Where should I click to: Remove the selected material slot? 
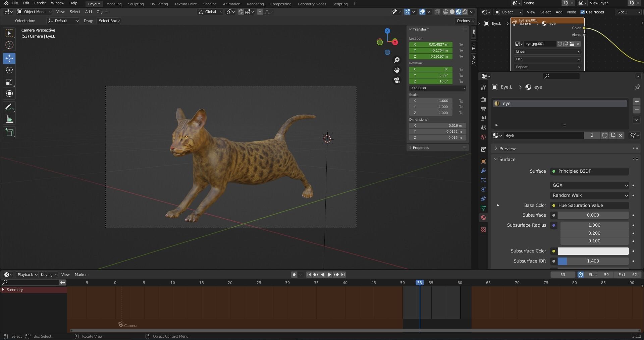click(637, 110)
